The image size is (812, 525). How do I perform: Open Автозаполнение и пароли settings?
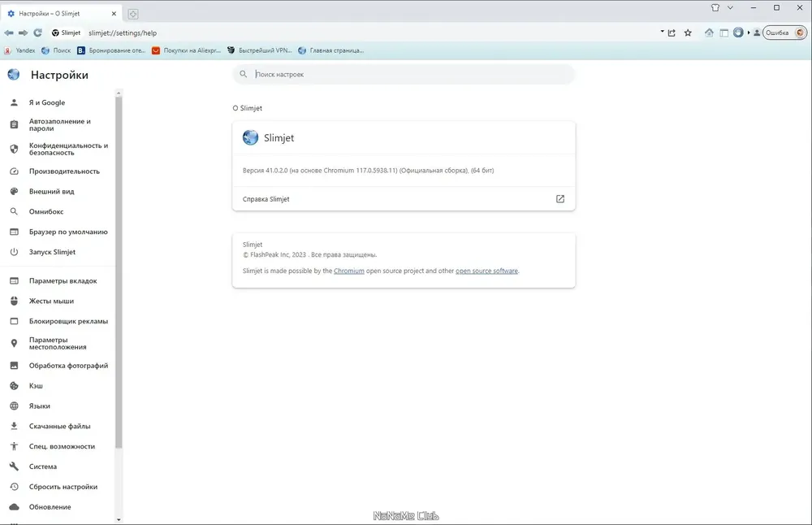[58, 124]
